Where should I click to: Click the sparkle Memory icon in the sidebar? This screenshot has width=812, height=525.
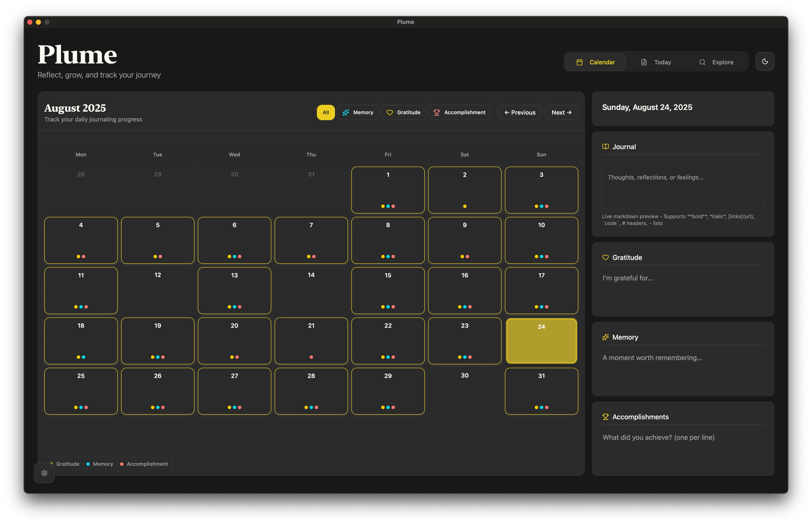pyautogui.click(x=606, y=337)
